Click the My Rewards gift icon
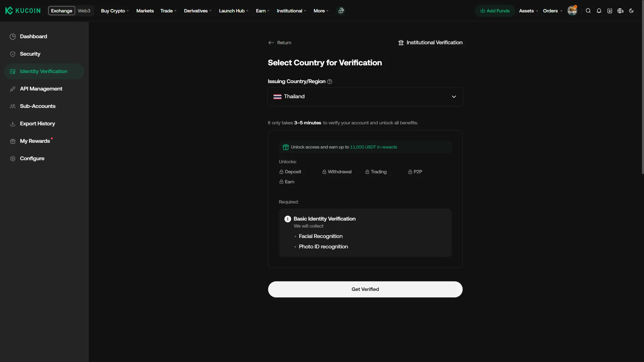This screenshot has width=644, height=362. click(13, 141)
